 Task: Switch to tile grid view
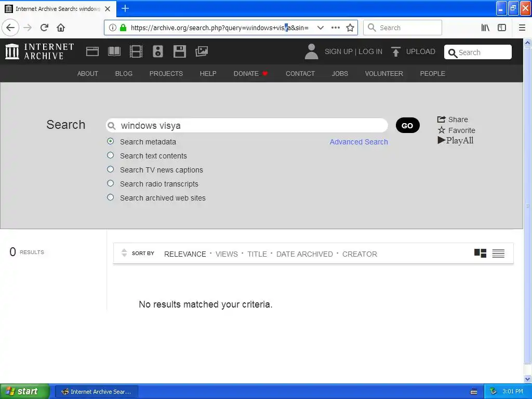480,254
